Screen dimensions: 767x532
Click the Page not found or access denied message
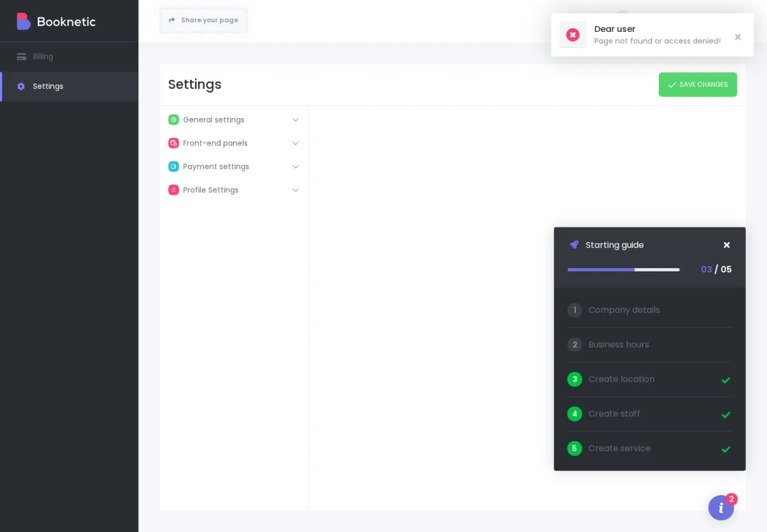pyautogui.click(x=657, y=42)
